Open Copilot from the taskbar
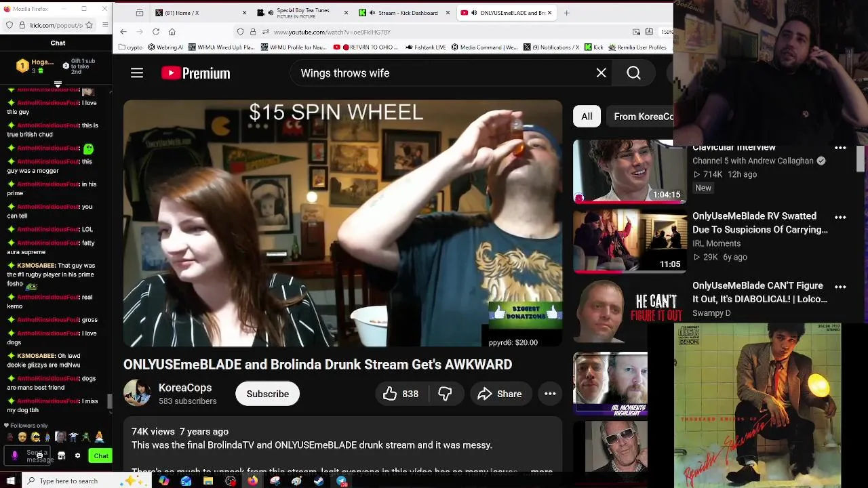This screenshot has width=868, height=488. click(163, 481)
